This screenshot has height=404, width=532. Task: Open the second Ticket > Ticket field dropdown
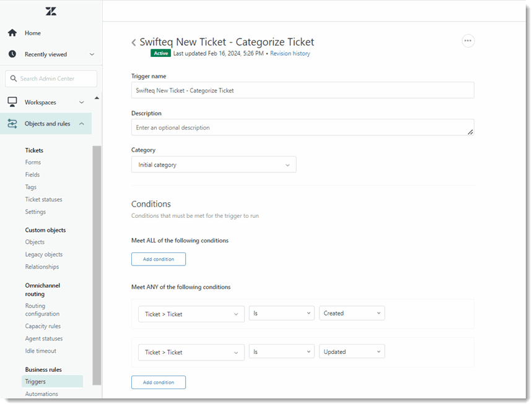[x=191, y=352]
